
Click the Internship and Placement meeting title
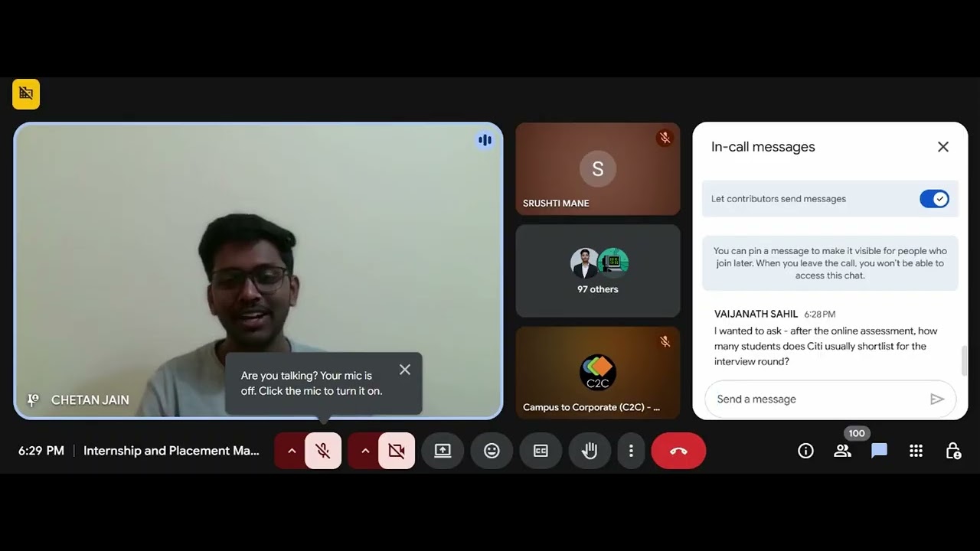click(171, 451)
